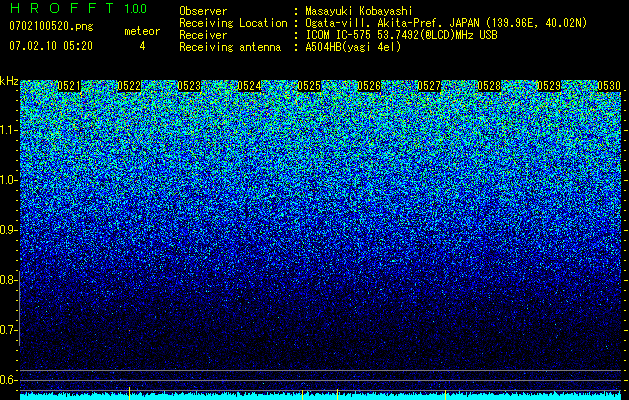Click the version number 1.0.0

(135, 8)
